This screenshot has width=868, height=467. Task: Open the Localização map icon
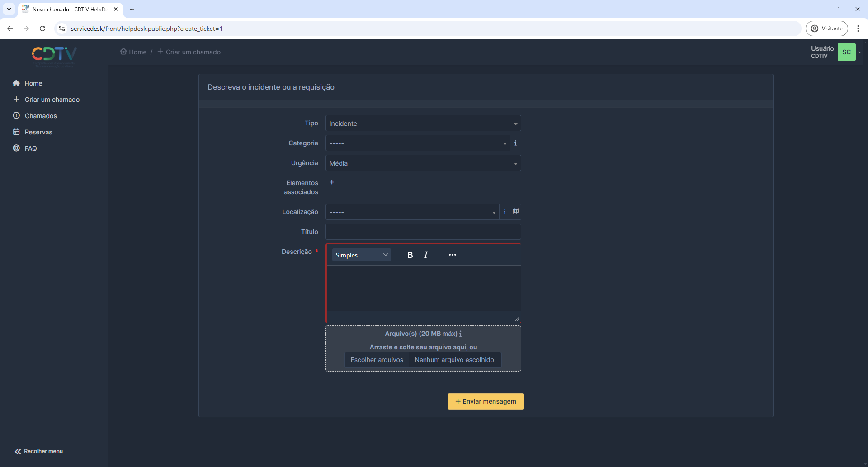pyautogui.click(x=515, y=211)
